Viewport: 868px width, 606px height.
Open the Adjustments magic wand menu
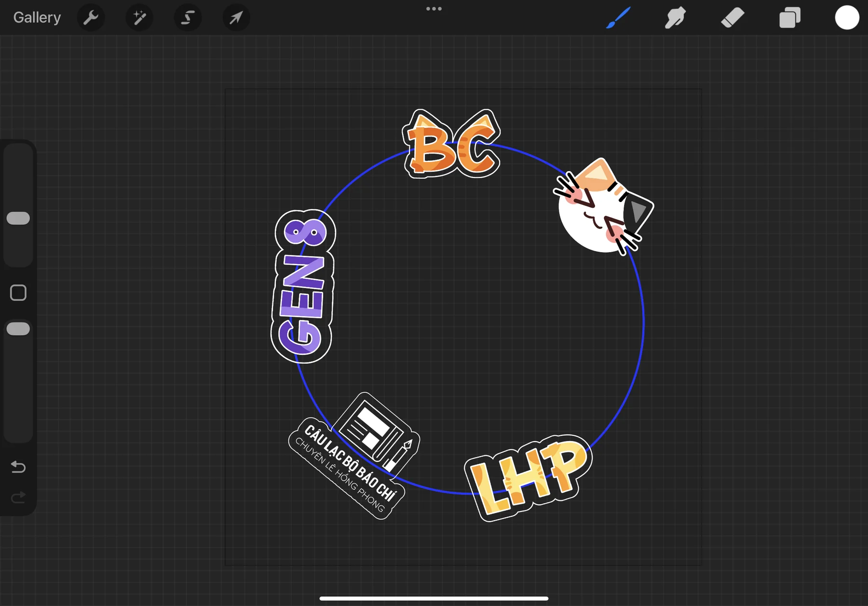click(139, 18)
